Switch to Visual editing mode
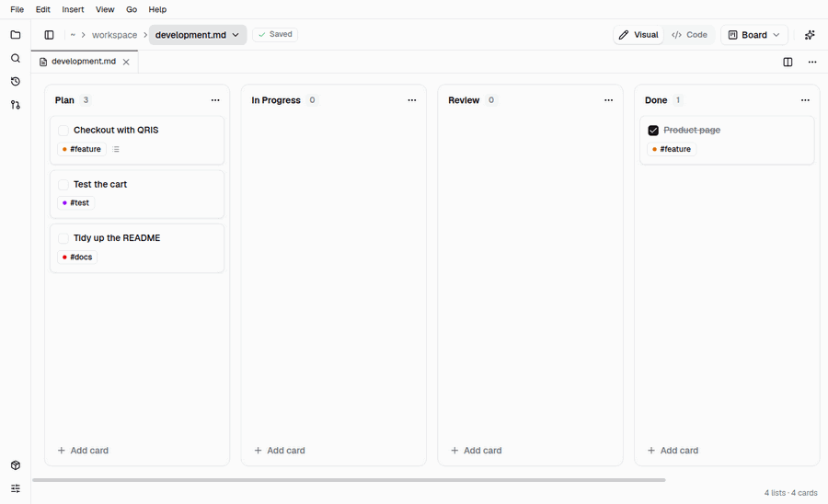The width and height of the screenshot is (828, 504). 638,35
